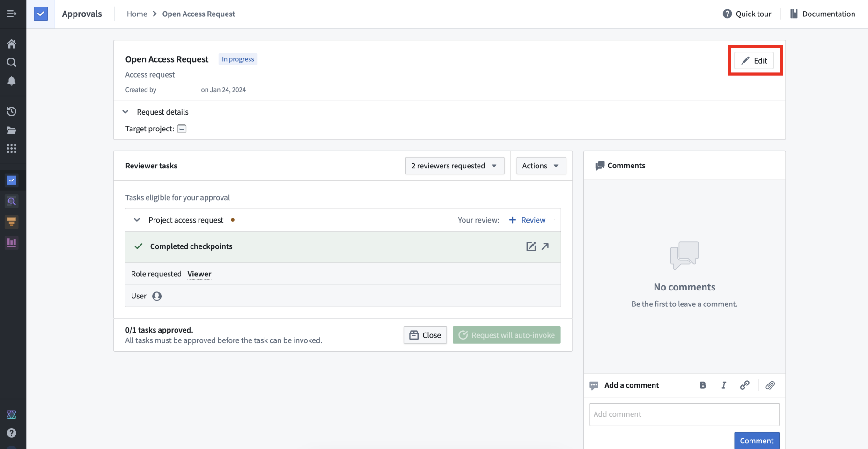Click the Completed checkpoints row
This screenshot has height=449, width=868.
click(x=343, y=246)
